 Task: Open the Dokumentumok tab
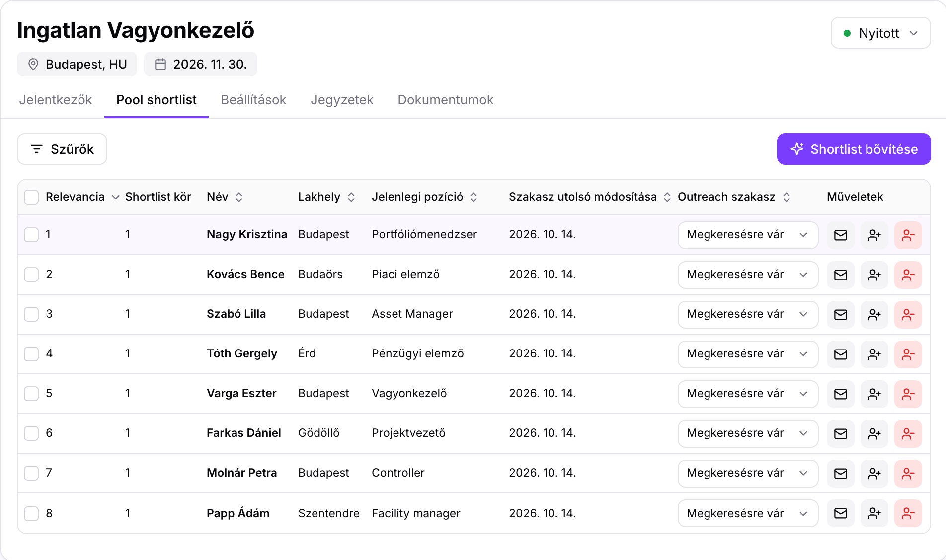[x=446, y=100]
